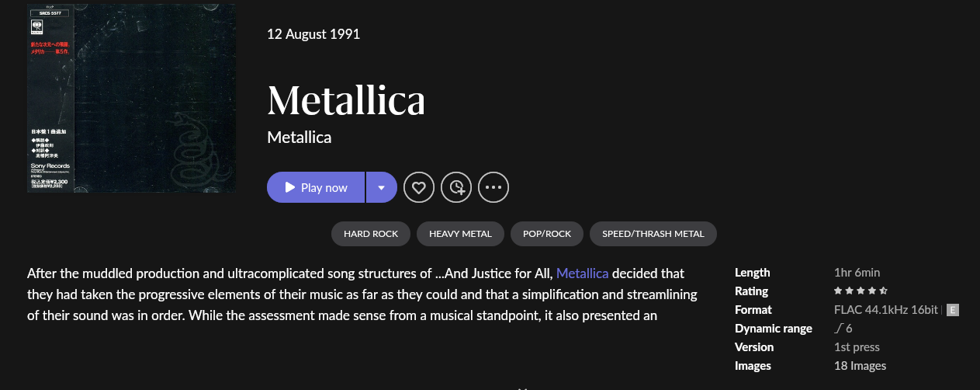The width and height of the screenshot is (980, 390).
Task: Expand the truncated album review chevron
Action: pyautogui.click(x=522, y=387)
